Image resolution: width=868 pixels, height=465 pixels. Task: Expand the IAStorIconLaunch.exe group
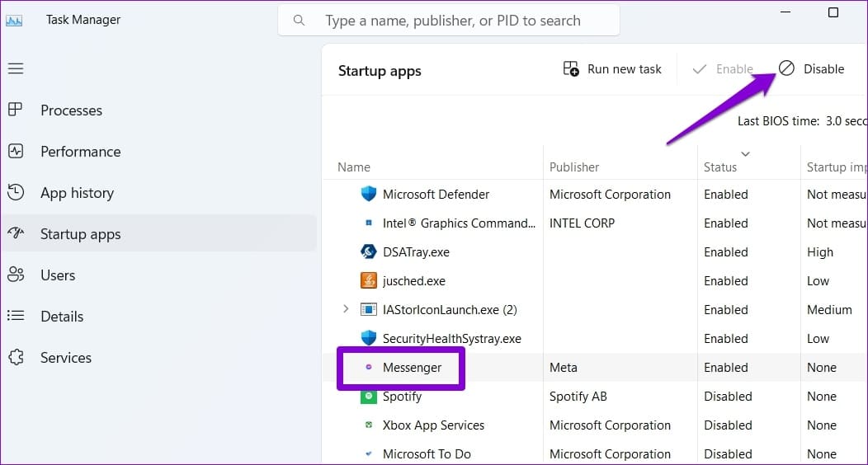pyautogui.click(x=346, y=308)
